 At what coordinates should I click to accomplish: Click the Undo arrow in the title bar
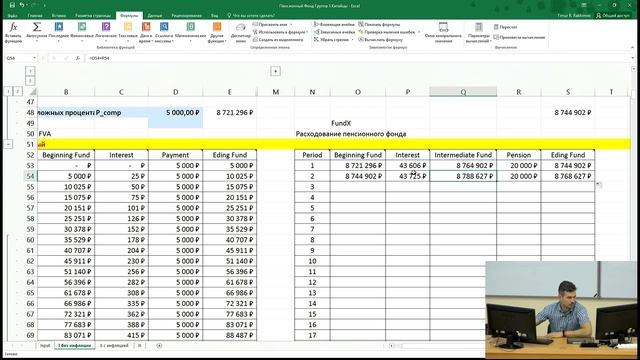click(x=22, y=5)
